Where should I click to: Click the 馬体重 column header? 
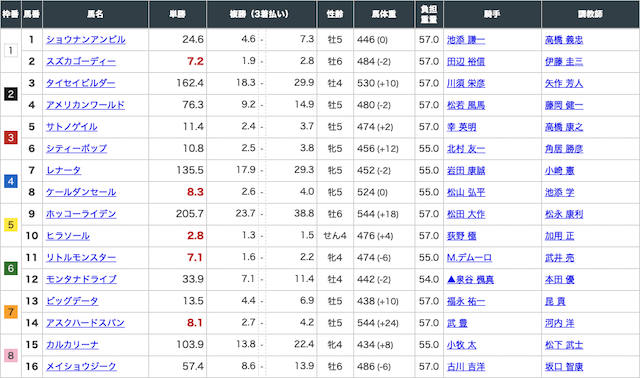pos(384,14)
